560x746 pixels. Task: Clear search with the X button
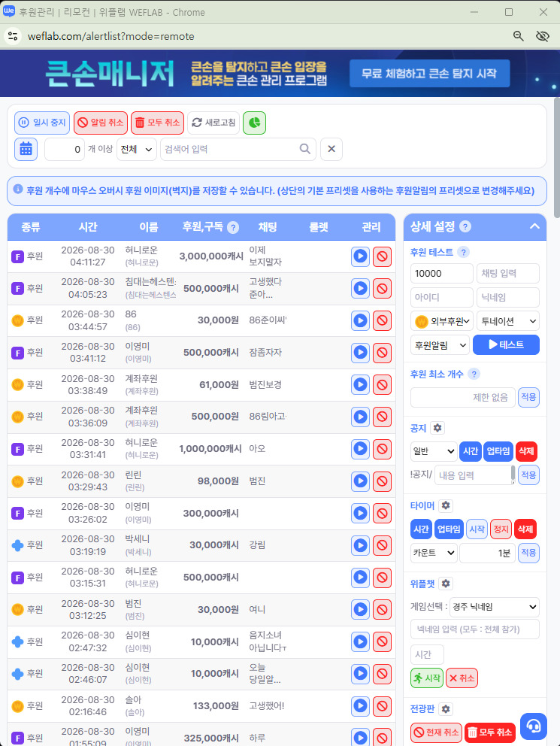pyautogui.click(x=331, y=150)
